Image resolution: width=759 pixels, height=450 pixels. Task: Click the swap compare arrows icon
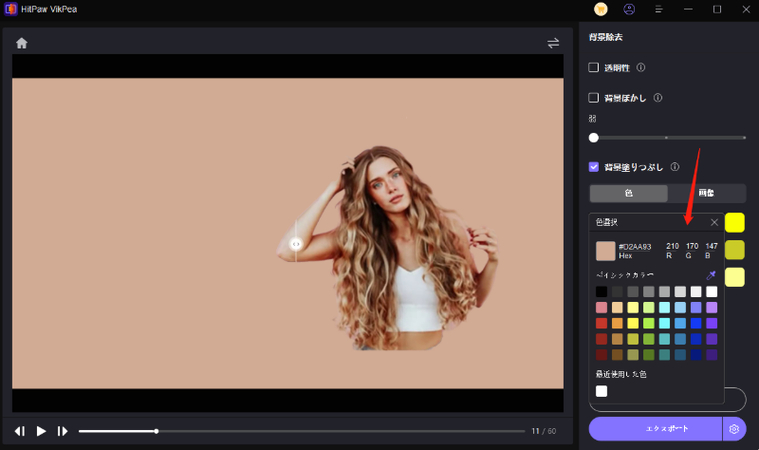click(x=553, y=43)
